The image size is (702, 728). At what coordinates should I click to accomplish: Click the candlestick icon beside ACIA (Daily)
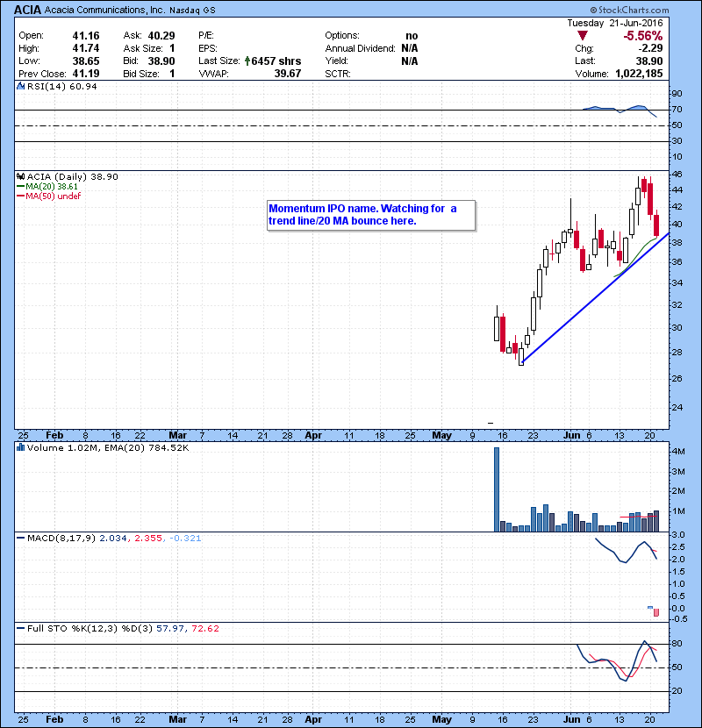click(x=20, y=176)
